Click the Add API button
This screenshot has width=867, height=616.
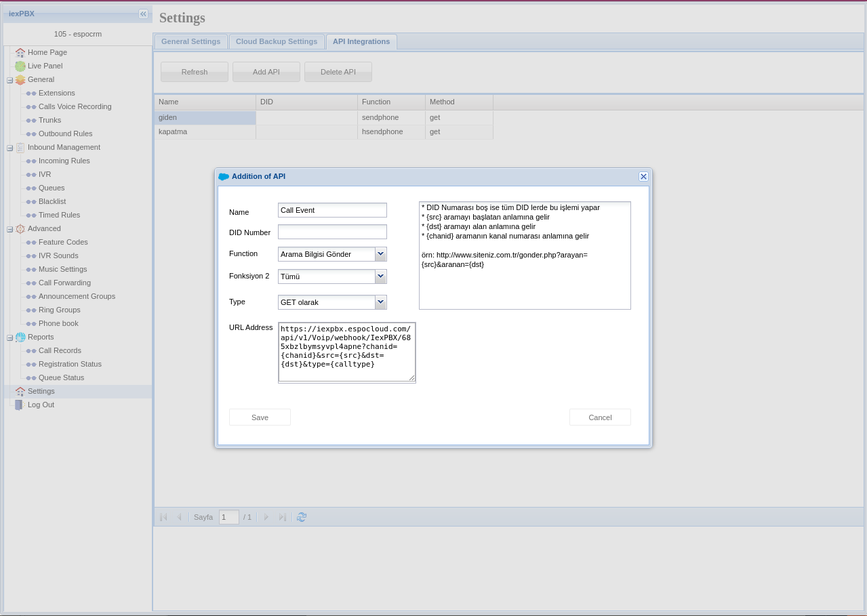point(266,71)
